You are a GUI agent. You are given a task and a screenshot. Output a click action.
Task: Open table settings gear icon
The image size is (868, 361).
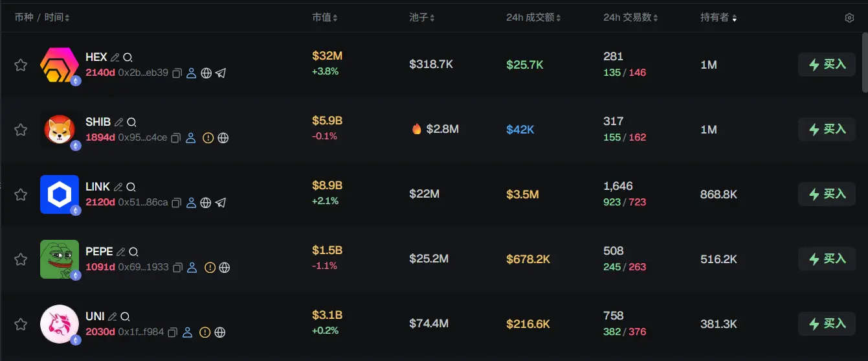(849, 17)
